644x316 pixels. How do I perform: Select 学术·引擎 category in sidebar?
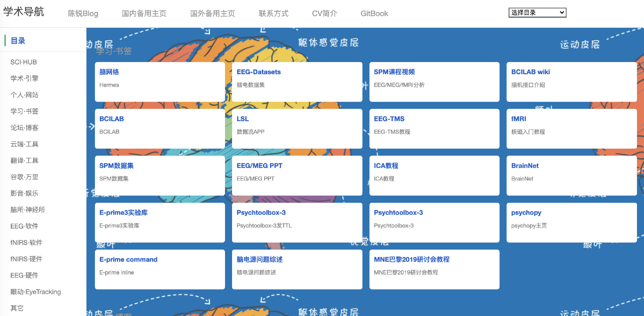click(25, 78)
